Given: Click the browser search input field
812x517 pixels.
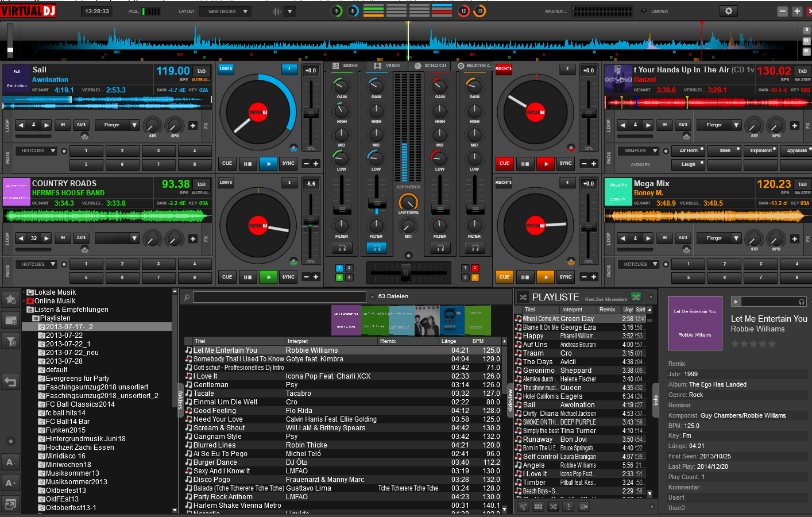Looking at the screenshot, I should (x=279, y=297).
